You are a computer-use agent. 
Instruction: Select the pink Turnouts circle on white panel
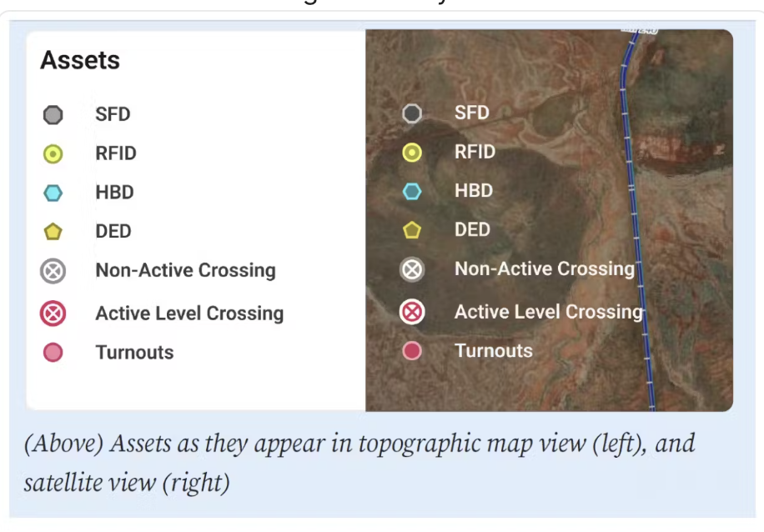coord(53,353)
